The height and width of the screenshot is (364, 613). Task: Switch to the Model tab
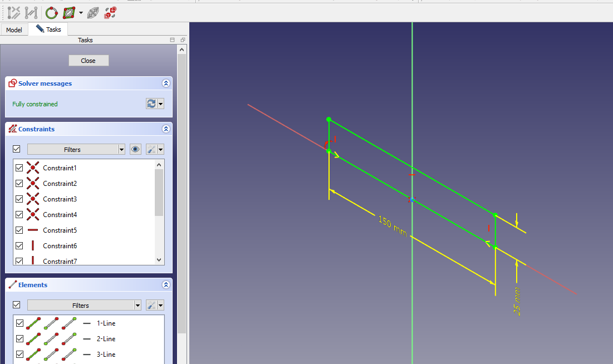pos(14,29)
